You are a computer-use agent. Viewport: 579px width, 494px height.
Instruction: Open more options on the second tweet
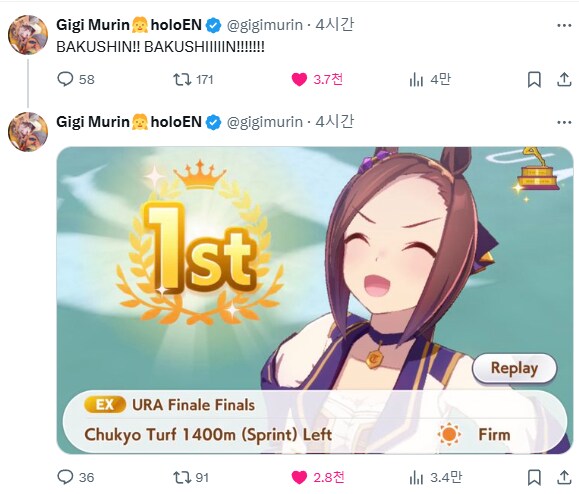564,123
